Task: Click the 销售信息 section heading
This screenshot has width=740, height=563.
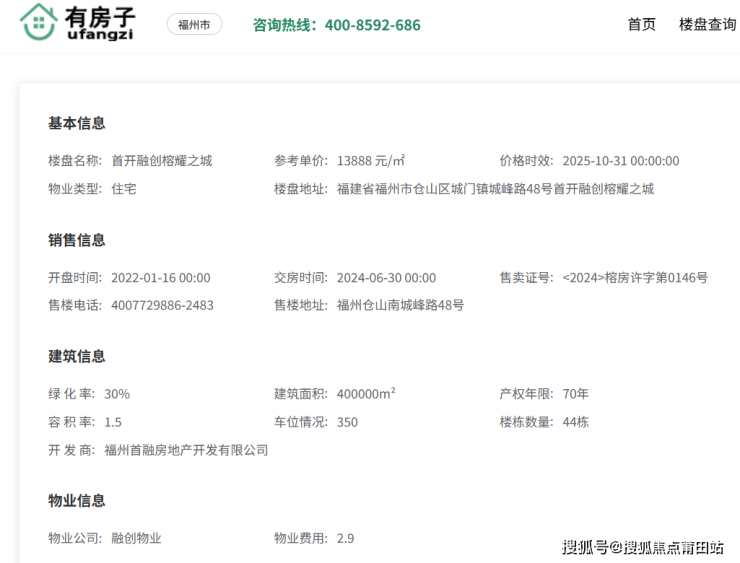Action: [x=77, y=240]
